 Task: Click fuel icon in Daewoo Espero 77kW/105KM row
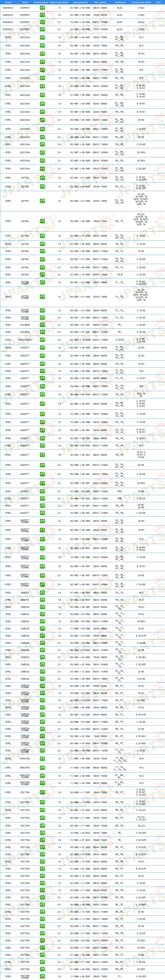coord(42,29)
